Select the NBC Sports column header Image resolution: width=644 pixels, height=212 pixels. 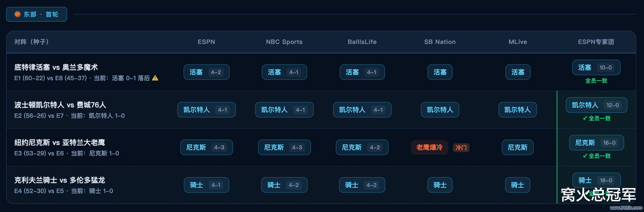[284, 42]
